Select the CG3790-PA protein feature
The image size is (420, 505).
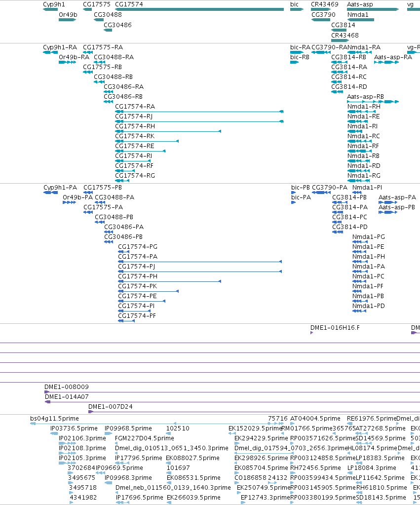tap(321, 193)
